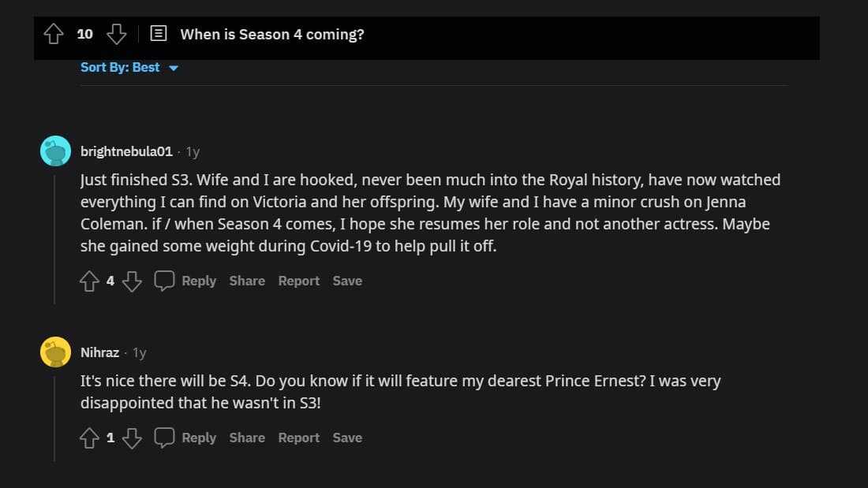Open brightnebula01's user profile link

(x=126, y=151)
